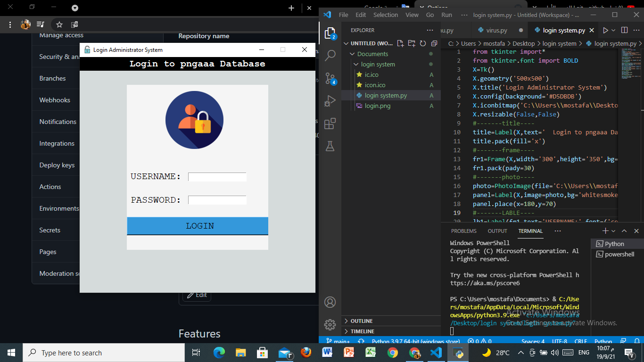Switch to the PROBLEMS panel tab
644x362 pixels.
463,231
